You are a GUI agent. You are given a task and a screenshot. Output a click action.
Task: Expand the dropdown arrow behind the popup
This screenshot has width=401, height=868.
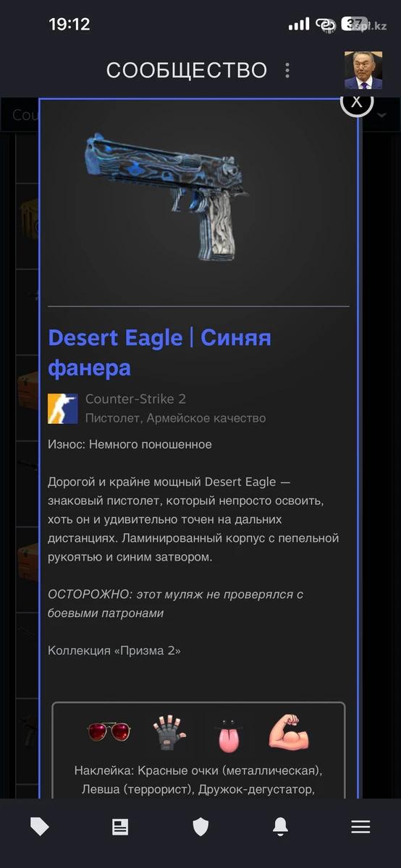[381, 116]
